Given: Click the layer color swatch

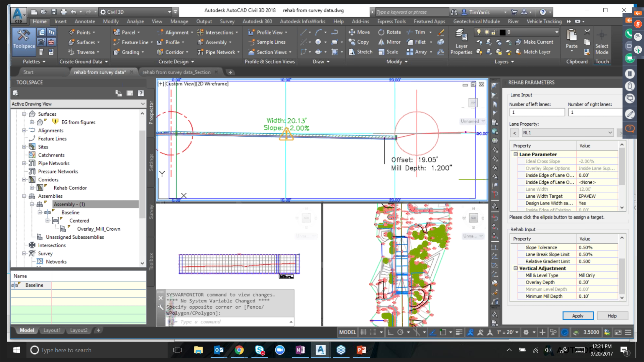Looking at the screenshot, I should [502, 32].
